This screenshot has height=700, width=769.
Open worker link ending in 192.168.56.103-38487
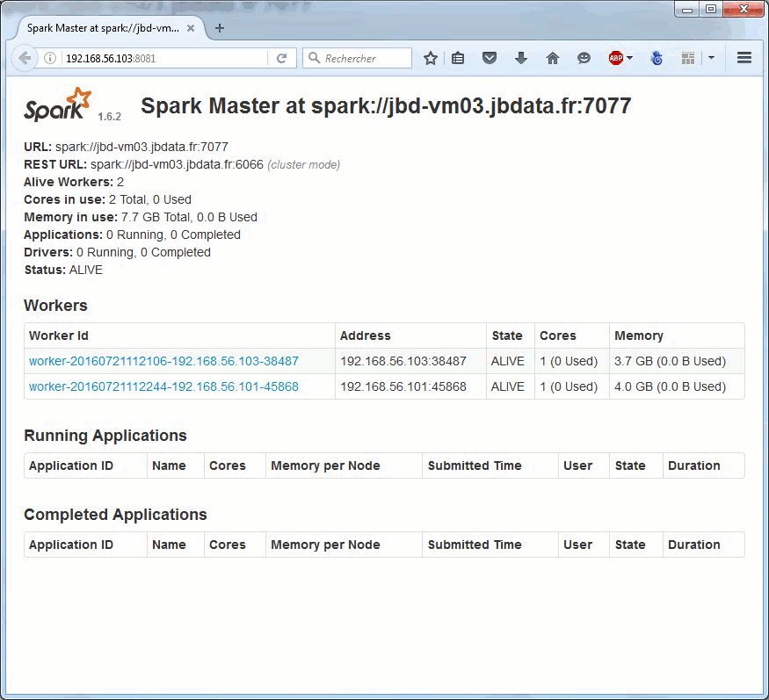pyautogui.click(x=163, y=361)
